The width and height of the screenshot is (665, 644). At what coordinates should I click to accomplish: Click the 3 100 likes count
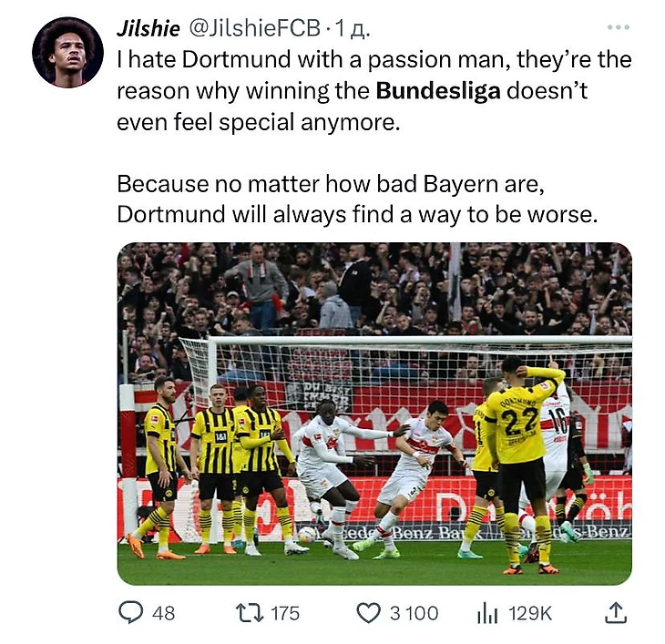click(414, 613)
